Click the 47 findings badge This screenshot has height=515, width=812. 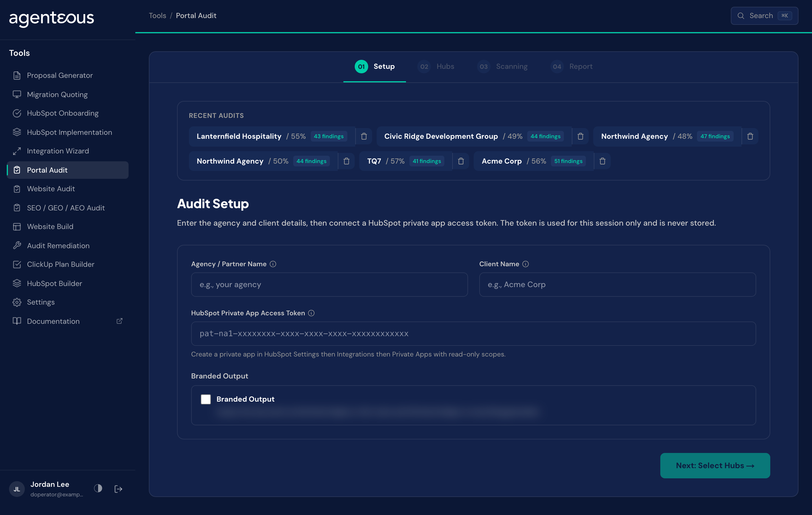pos(715,136)
